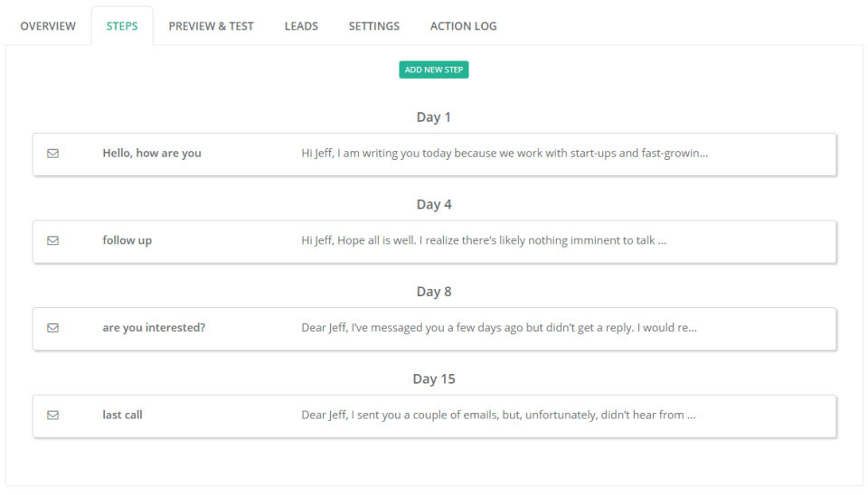Switch to Preview & Test tab
This screenshot has height=495, width=868.
point(211,26)
